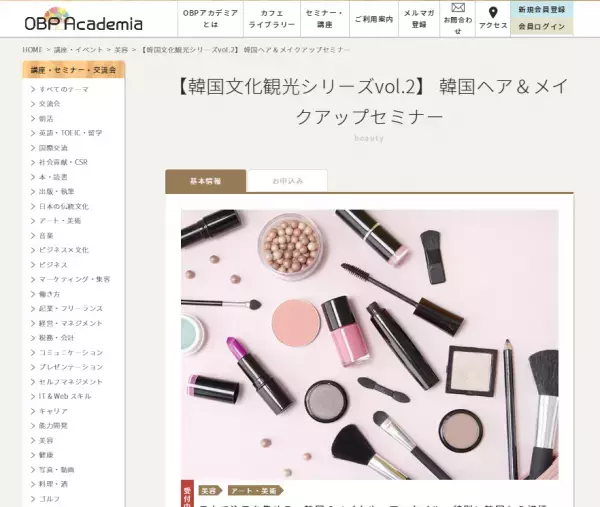Open 国際交流 category in the sidebar
Image resolution: width=600 pixels, height=507 pixels.
click(x=53, y=148)
